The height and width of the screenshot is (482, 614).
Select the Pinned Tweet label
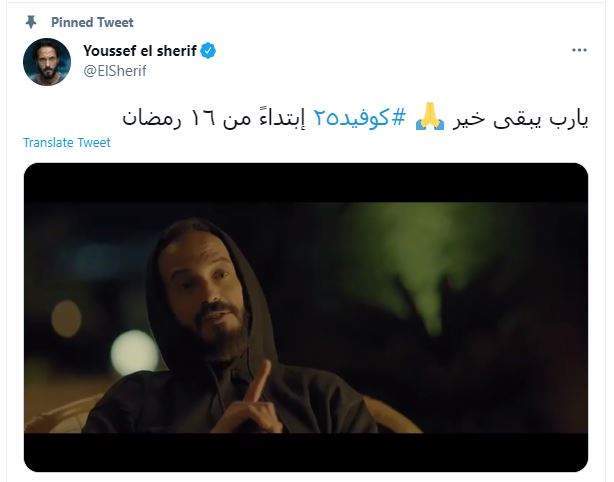coord(92,22)
